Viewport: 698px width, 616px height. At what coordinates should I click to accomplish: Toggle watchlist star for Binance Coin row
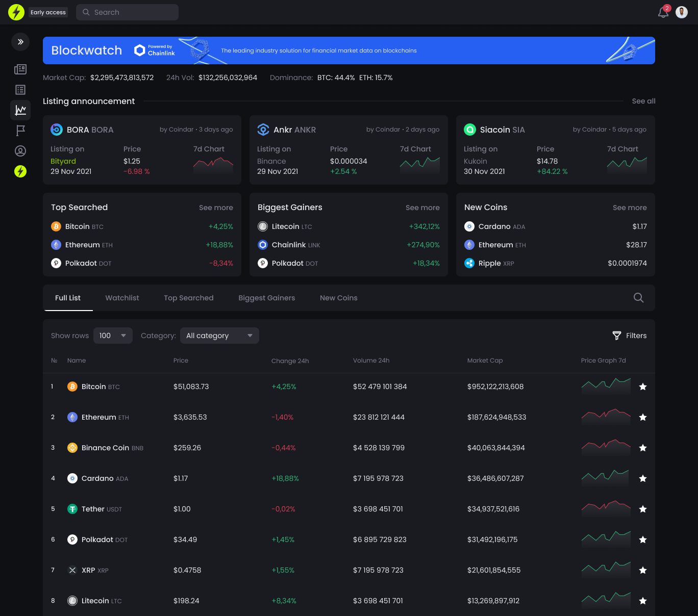click(x=643, y=448)
